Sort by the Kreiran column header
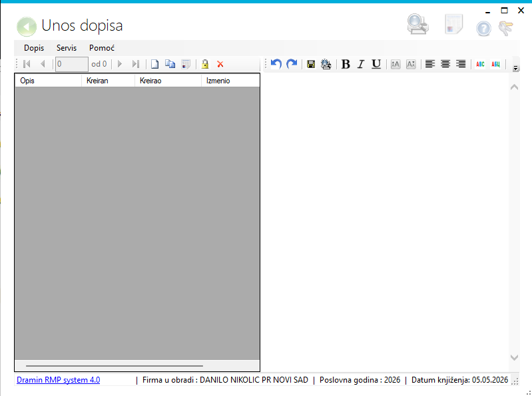Viewport: 532px width, 396px height. click(109, 81)
